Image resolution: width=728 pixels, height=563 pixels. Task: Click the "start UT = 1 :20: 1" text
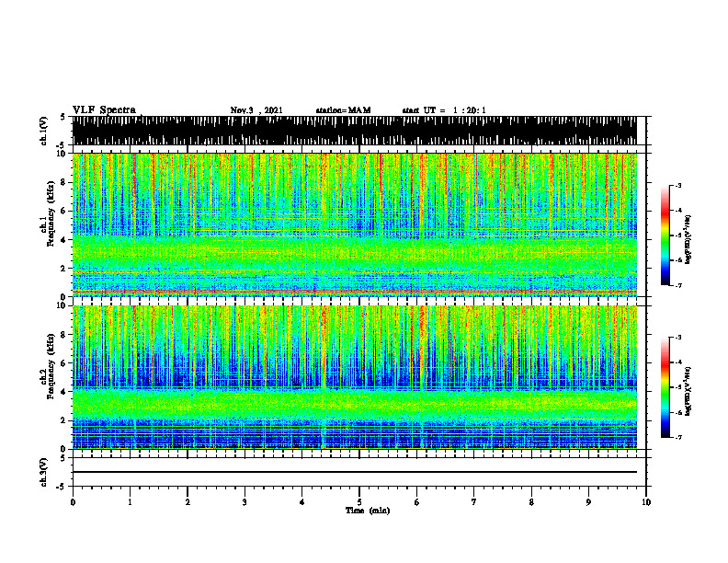(444, 110)
